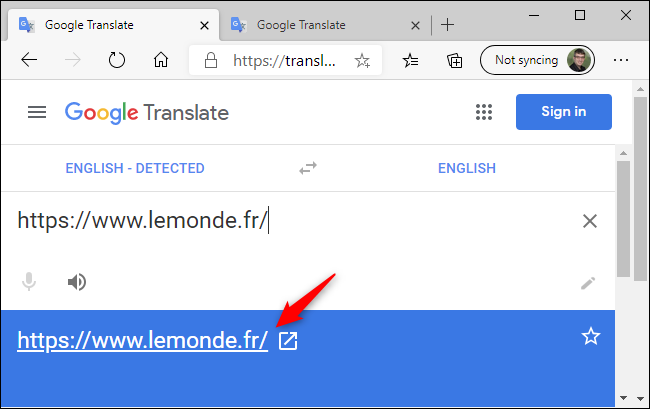Clear the source text field
Screen dimensions: 650x409
point(590,221)
